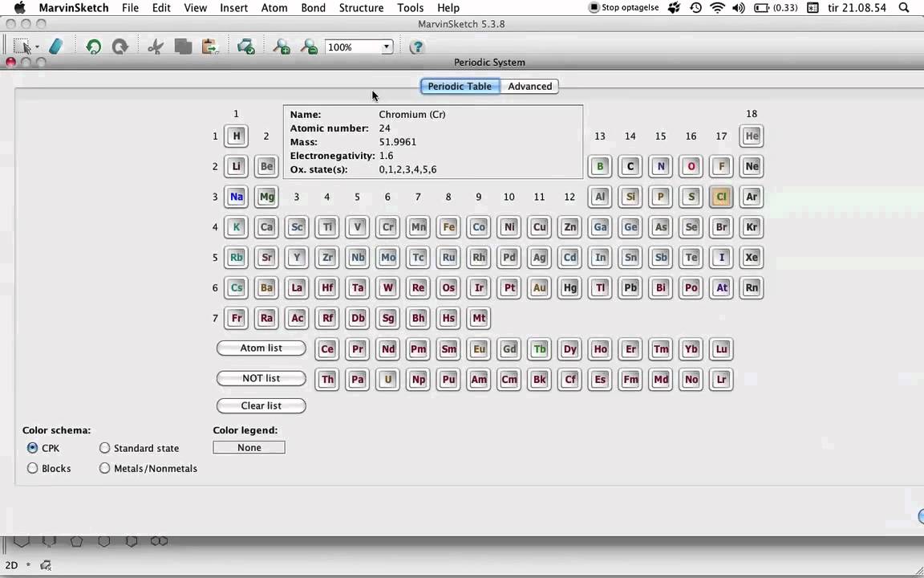
Task: Click the Clean 2D structure icon
Action: coord(245,47)
